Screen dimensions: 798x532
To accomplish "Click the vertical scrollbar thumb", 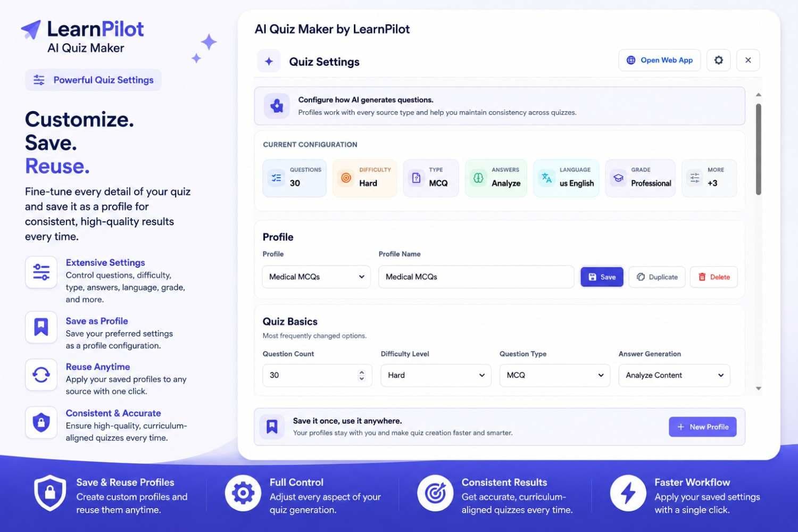I will (x=758, y=149).
